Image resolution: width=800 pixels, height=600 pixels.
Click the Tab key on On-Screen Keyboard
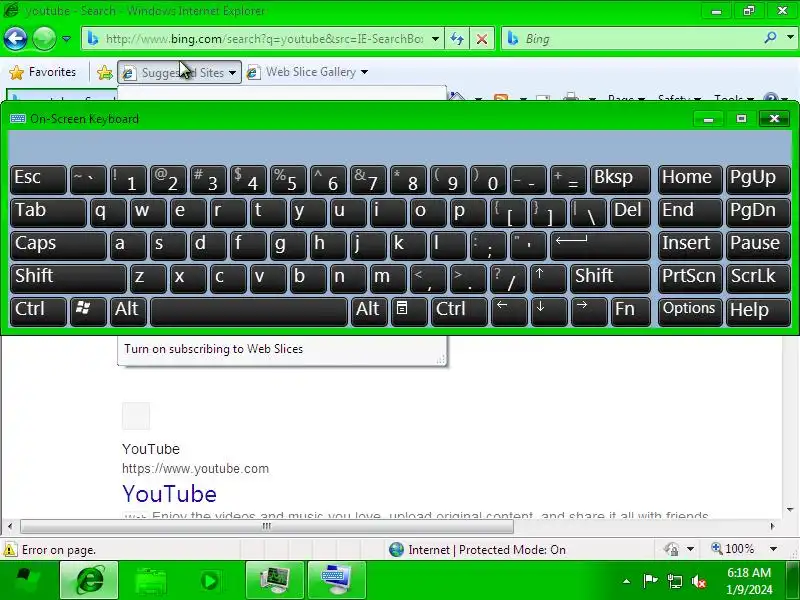[x=48, y=213]
